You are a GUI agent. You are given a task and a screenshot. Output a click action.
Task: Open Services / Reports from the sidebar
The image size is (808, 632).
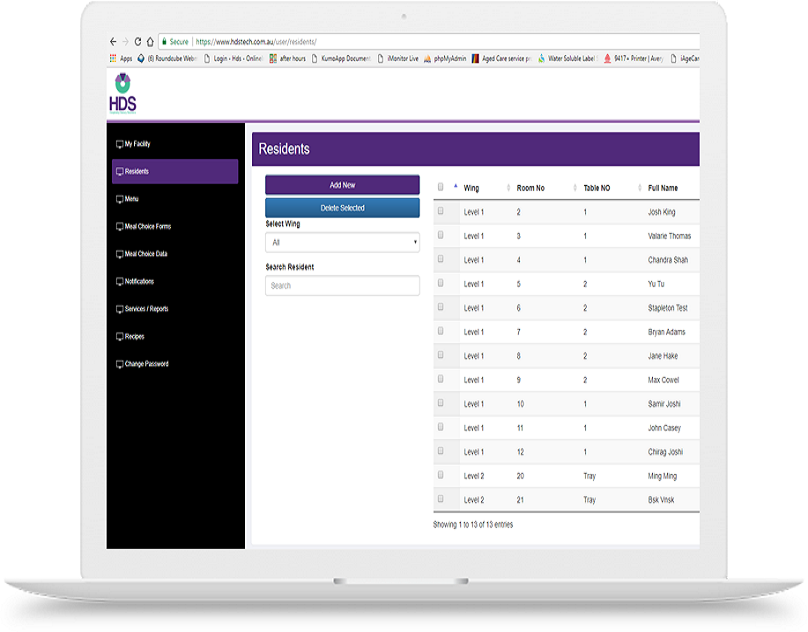click(x=146, y=309)
